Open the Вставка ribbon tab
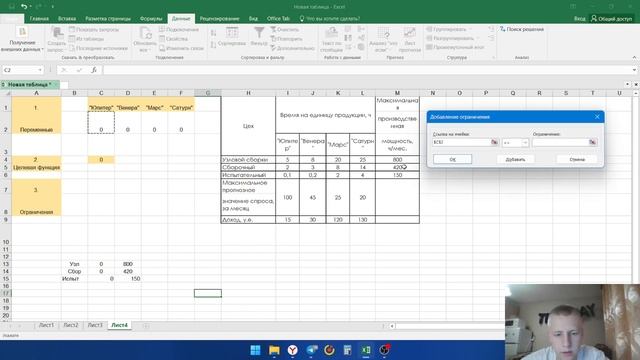Image resolution: width=640 pixels, height=360 pixels. click(67, 18)
